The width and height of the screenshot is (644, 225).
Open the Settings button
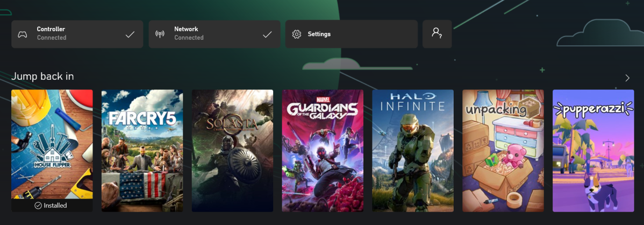[351, 34]
